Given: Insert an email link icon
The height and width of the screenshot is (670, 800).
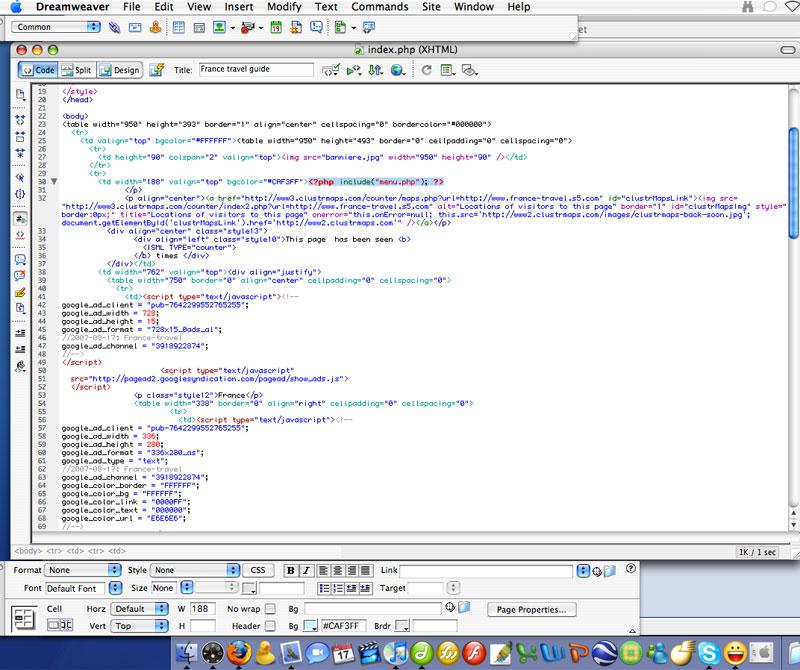Looking at the screenshot, I should click(135, 27).
